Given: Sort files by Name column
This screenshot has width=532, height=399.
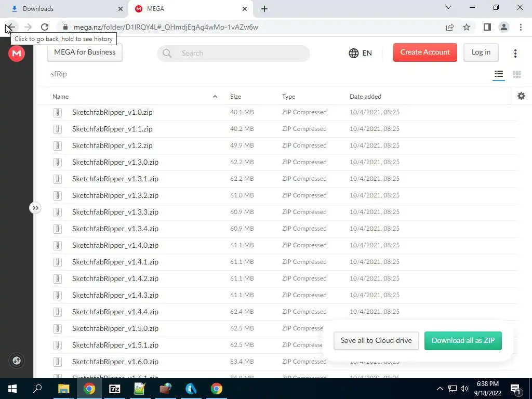Looking at the screenshot, I should [60, 96].
